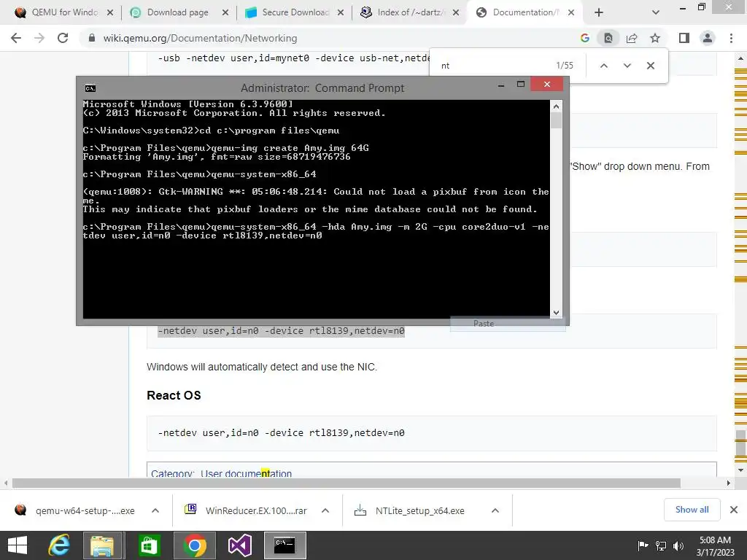This screenshot has width=747, height=560.
Task: Close the find bar
Action: 650,66
